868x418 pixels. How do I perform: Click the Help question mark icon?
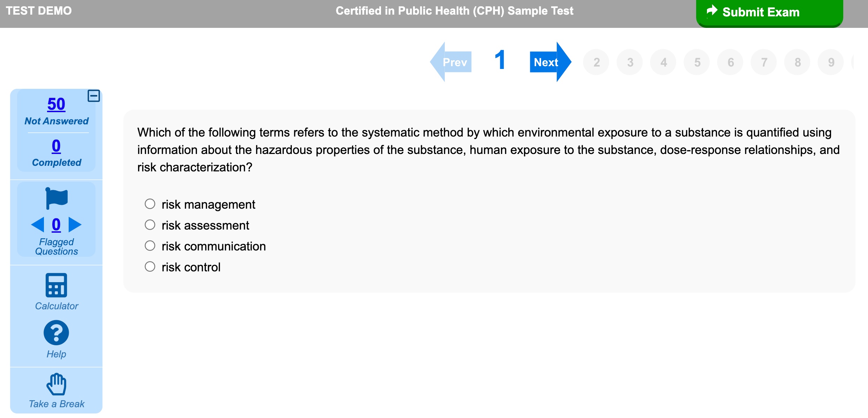pos(56,333)
